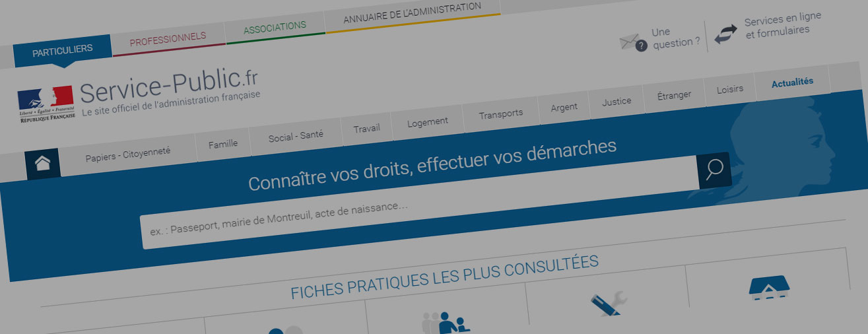Viewport: 868px width, 334px height.
Task: Click the Une question ? link
Action: point(677,38)
